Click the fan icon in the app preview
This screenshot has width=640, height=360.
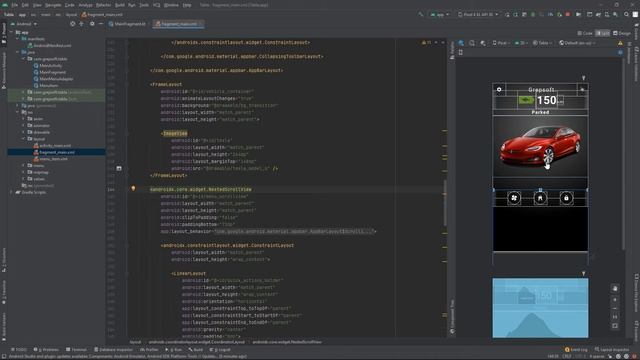coord(514,198)
